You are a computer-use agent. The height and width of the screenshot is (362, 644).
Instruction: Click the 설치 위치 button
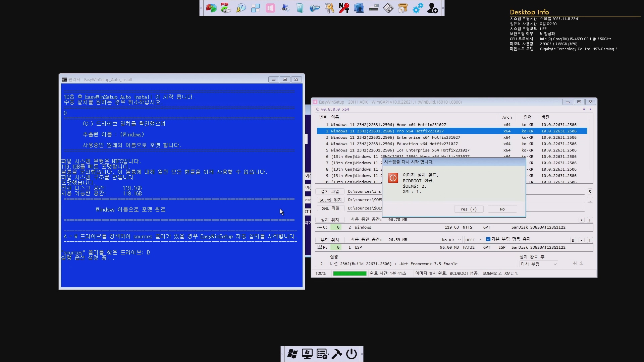pyautogui.click(x=330, y=220)
